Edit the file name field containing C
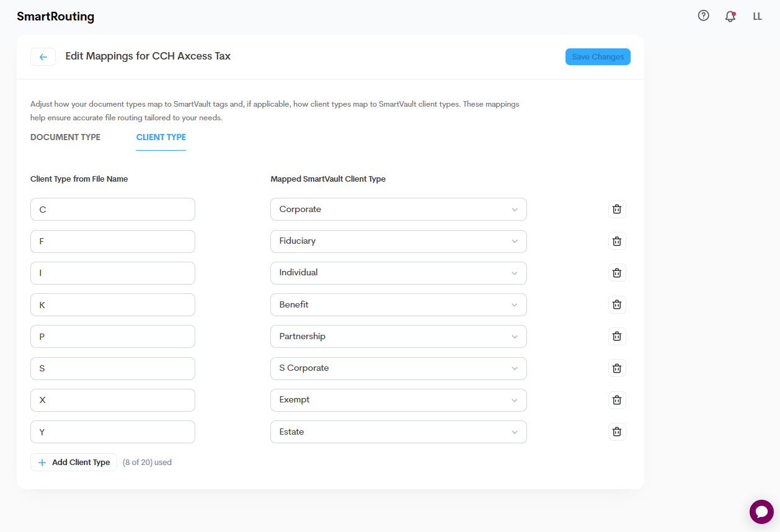Viewport: 780px width, 532px height. (x=113, y=210)
